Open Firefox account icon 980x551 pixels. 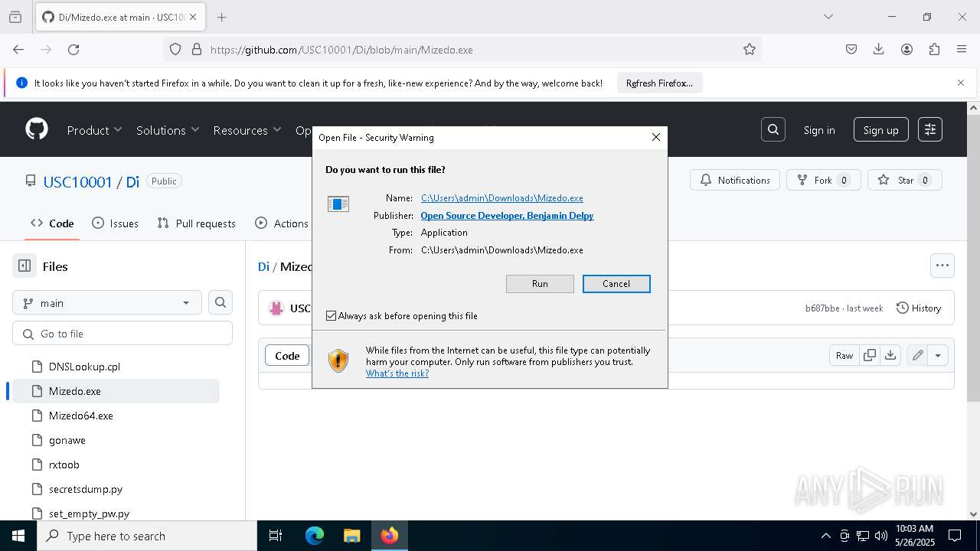click(x=906, y=50)
